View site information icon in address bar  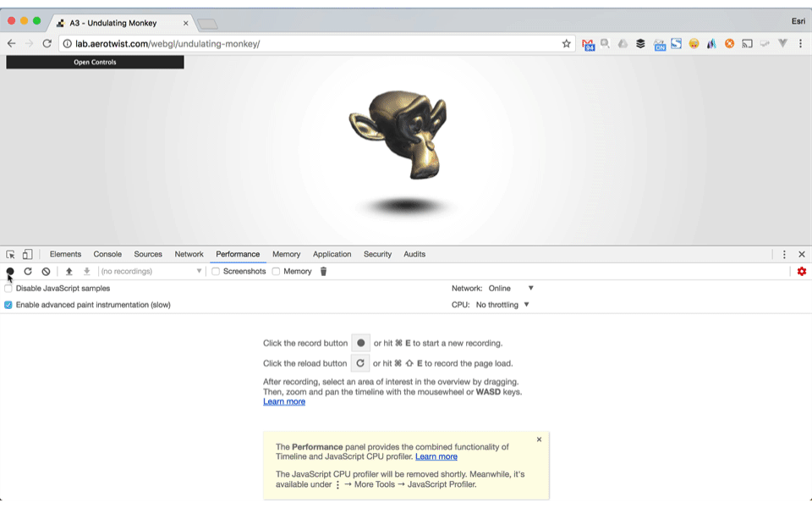click(x=67, y=44)
